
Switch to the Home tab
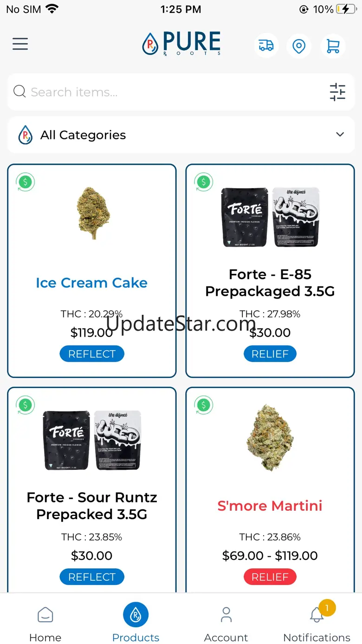coord(45,624)
